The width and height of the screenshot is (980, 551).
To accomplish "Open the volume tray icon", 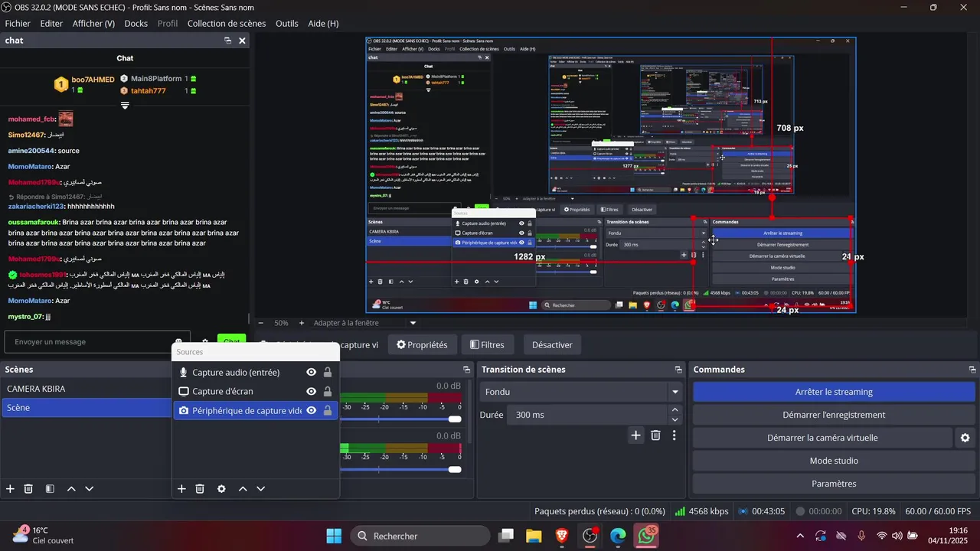I will (897, 536).
